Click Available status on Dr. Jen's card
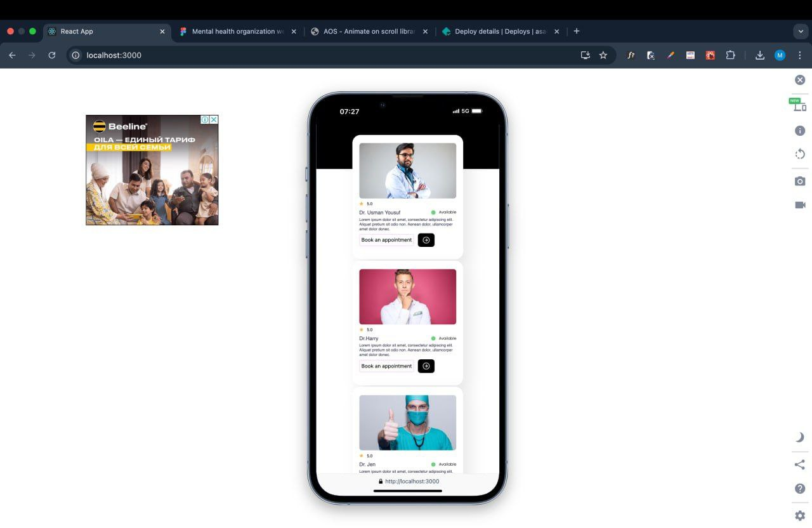 click(443, 465)
